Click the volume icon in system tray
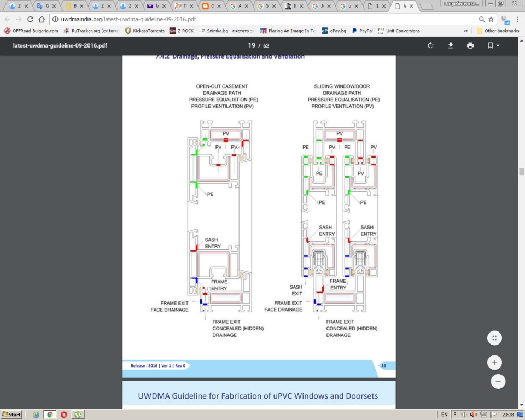 pyautogui.click(x=472, y=415)
